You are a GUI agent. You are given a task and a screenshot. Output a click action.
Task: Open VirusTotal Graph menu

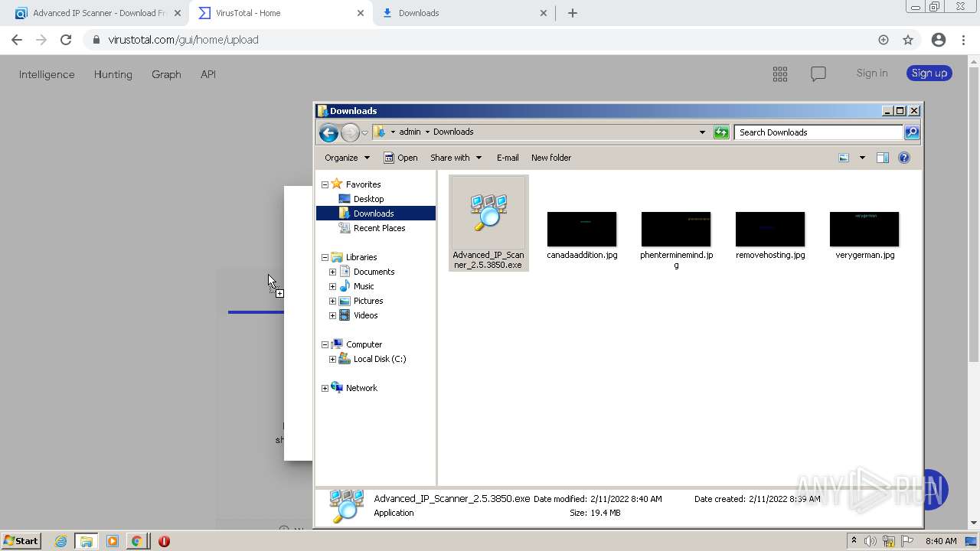[166, 74]
